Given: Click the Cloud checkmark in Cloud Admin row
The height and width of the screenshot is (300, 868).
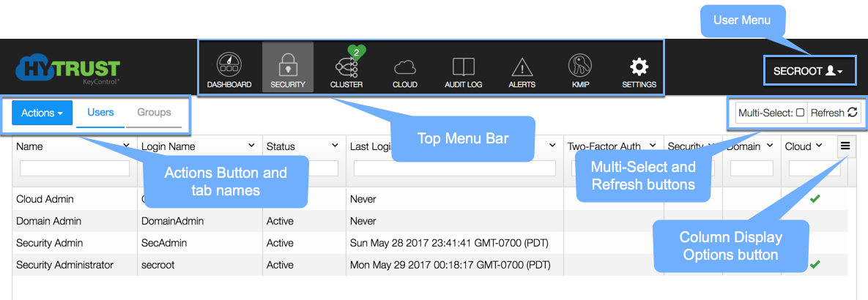Looking at the screenshot, I should click(815, 199).
